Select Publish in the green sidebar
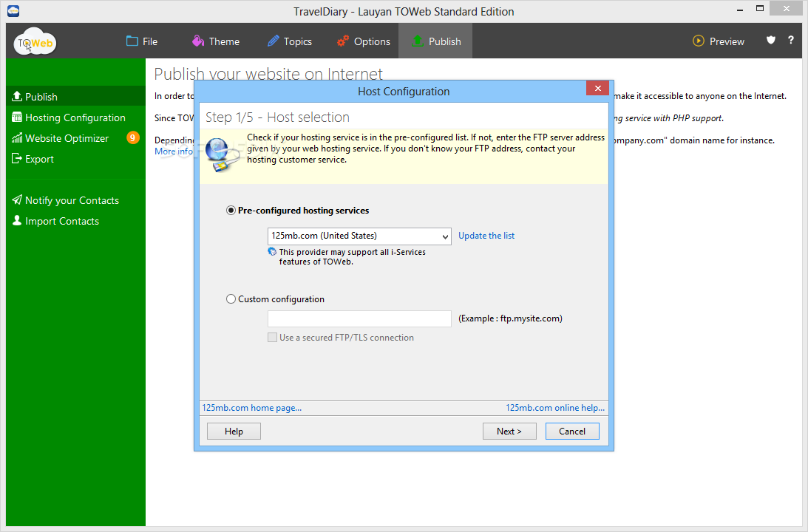The width and height of the screenshot is (808, 532). [75, 96]
